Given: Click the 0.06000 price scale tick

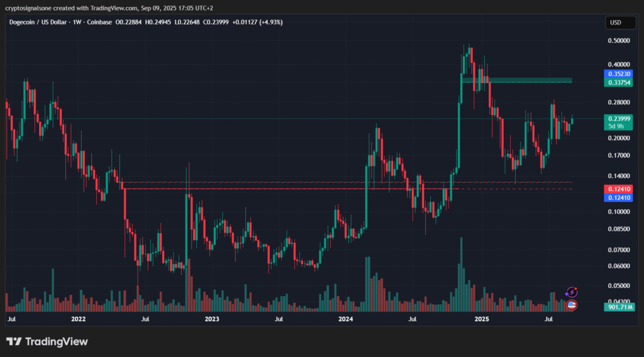Looking at the screenshot, I should (619, 266).
